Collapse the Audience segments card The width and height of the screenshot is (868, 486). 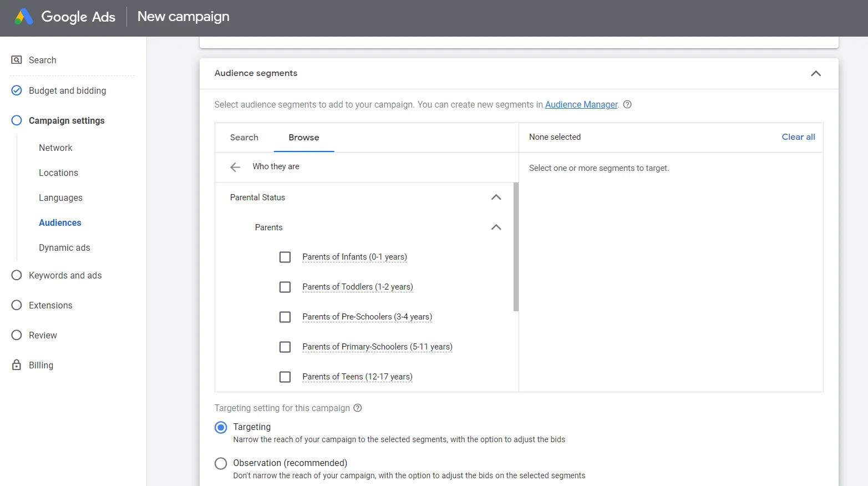pos(816,73)
